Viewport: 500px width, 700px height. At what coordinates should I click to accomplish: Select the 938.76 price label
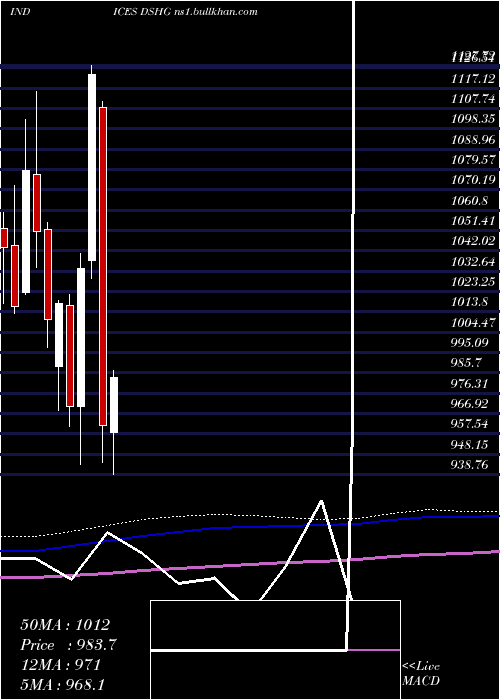click(x=470, y=465)
